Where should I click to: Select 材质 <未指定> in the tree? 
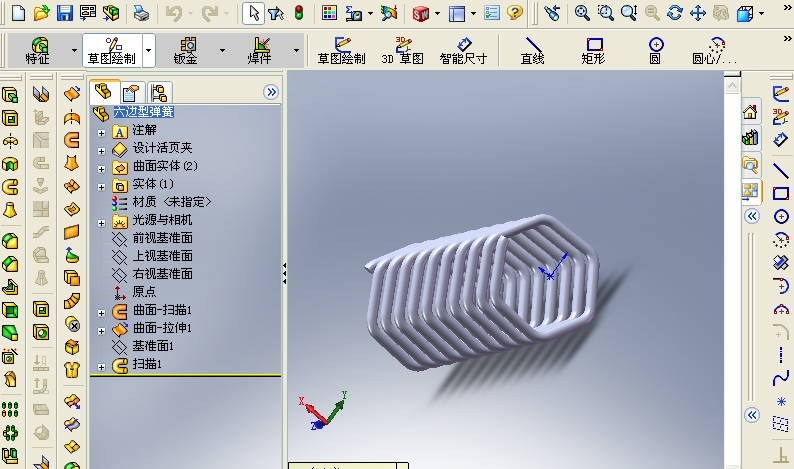tap(172, 202)
